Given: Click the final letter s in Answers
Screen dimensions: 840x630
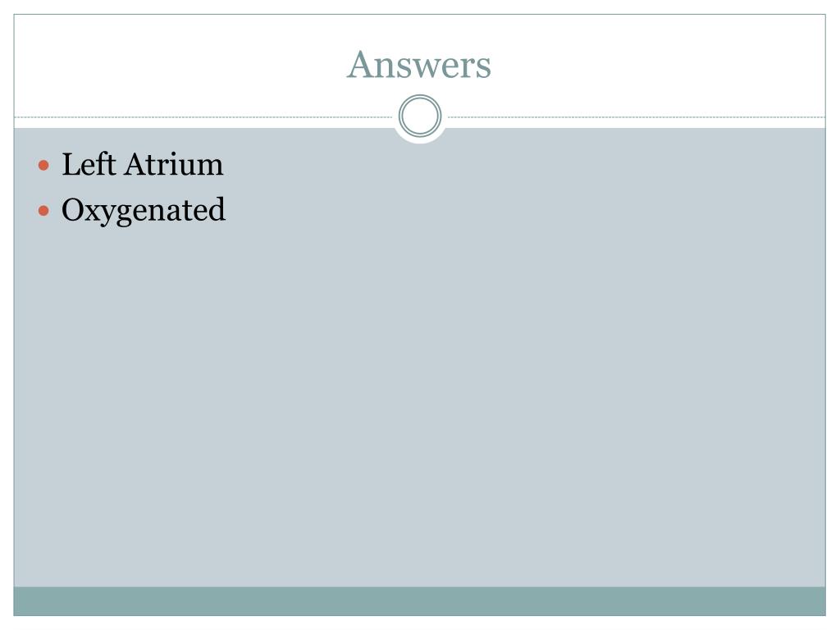Looking at the screenshot, I should tap(484, 70).
